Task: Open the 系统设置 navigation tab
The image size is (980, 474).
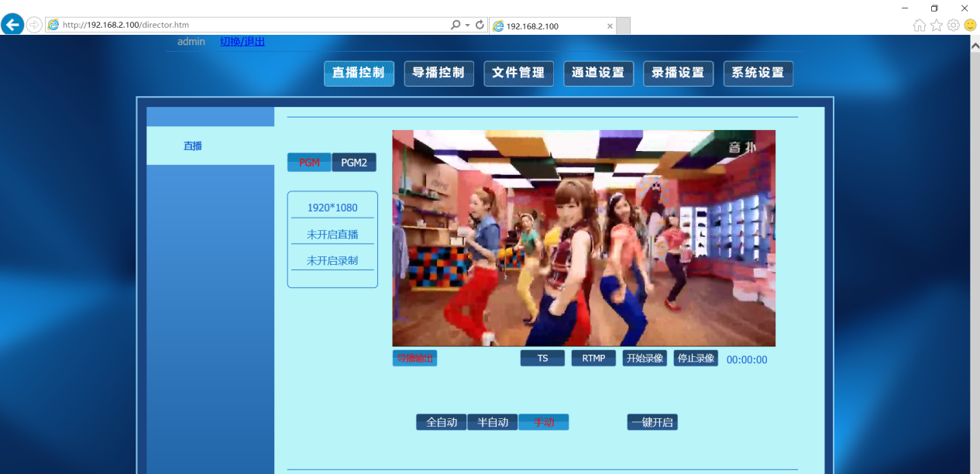Action: click(x=758, y=73)
